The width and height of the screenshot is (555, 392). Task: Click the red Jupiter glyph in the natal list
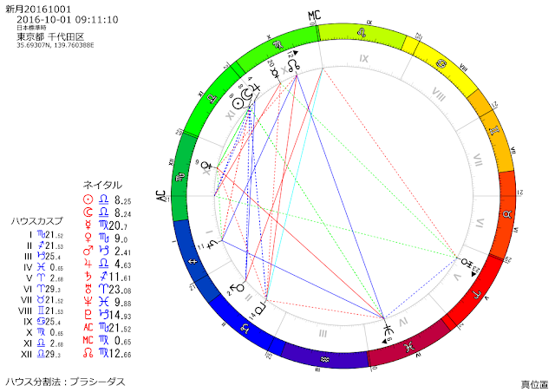(x=88, y=264)
